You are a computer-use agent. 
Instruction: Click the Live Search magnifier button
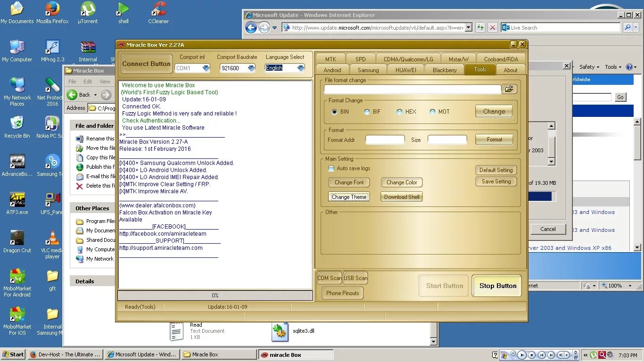tap(627, 27)
